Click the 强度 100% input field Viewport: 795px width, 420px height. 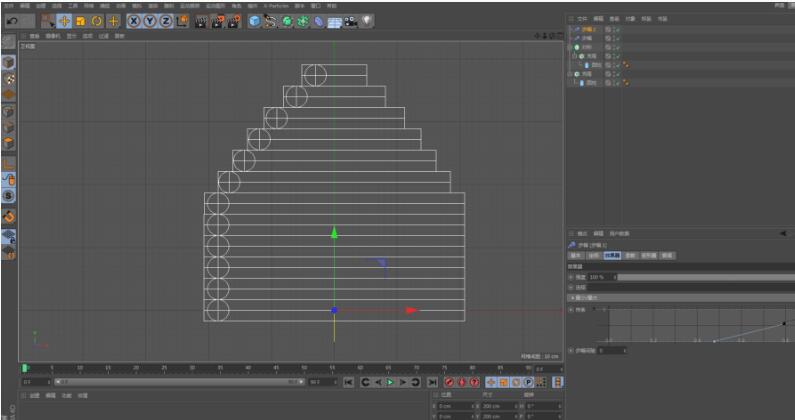pos(598,277)
